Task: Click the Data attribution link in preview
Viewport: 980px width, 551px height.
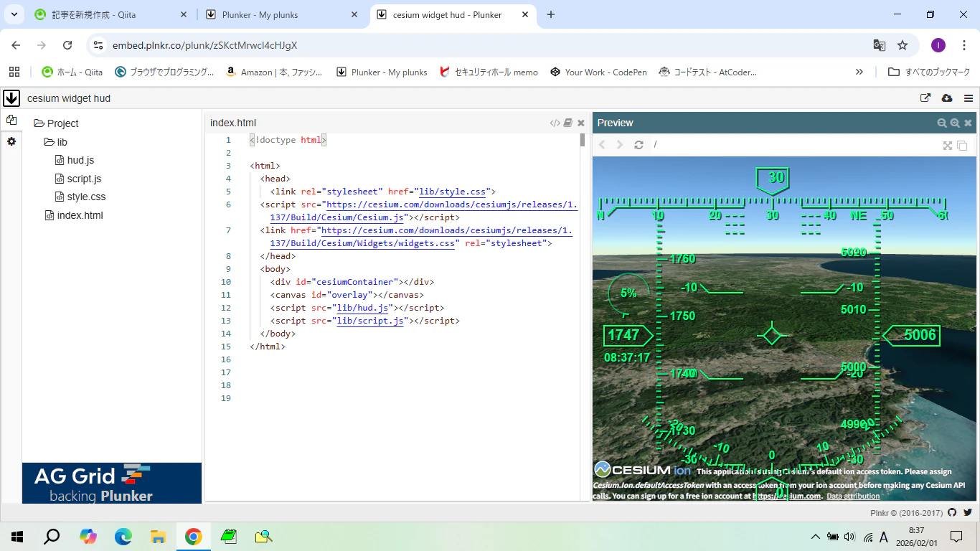Action: coord(852,496)
